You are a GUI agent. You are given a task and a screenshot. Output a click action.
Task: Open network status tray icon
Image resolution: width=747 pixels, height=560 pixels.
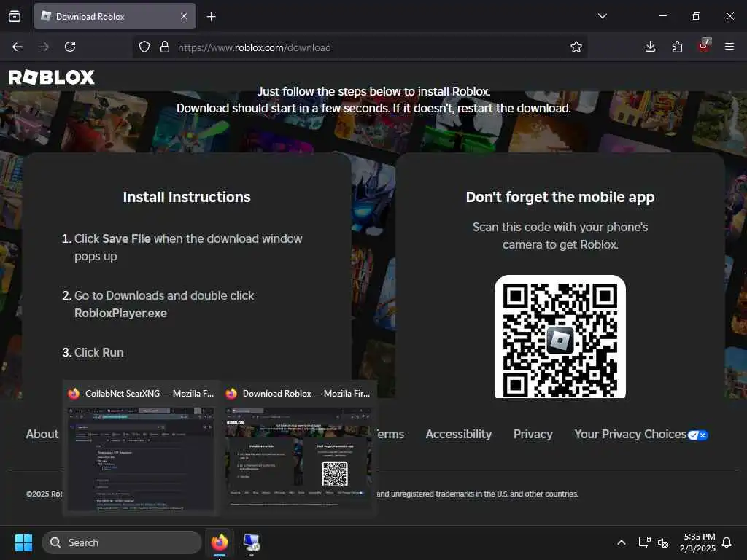(x=644, y=542)
